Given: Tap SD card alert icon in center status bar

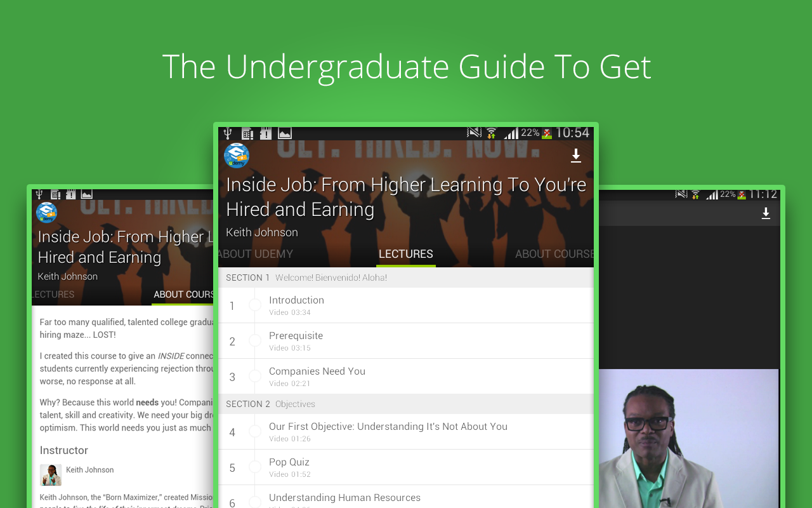Looking at the screenshot, I should [x=266, y=133].
